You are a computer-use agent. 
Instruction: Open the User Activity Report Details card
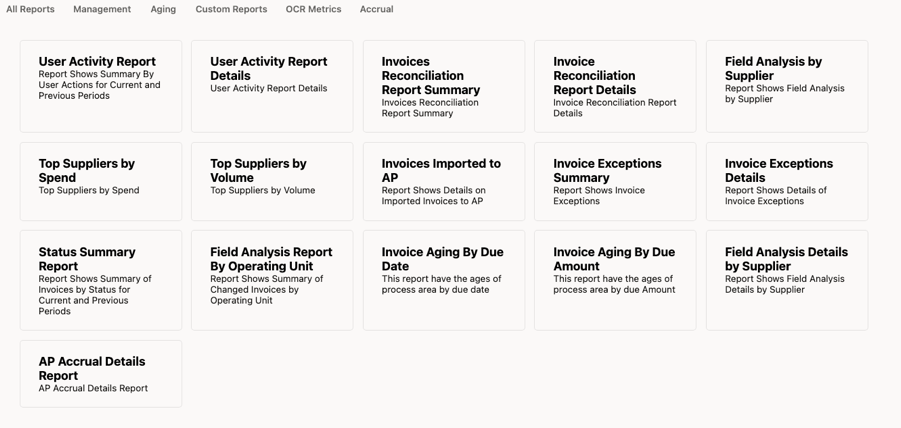[272, 86]
